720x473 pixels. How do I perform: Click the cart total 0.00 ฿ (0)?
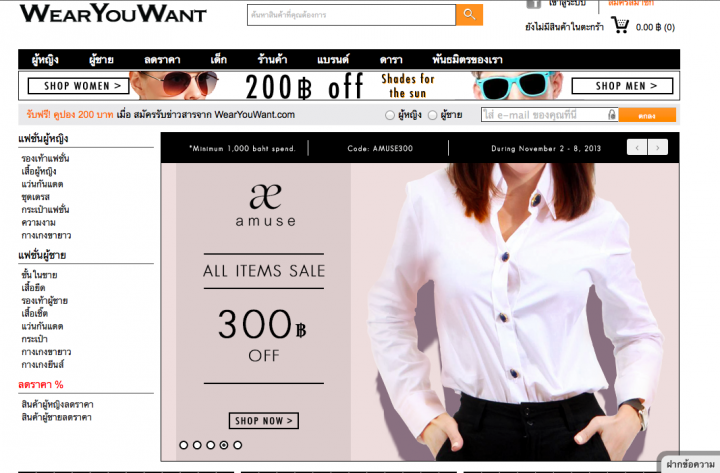click(655, 28)
